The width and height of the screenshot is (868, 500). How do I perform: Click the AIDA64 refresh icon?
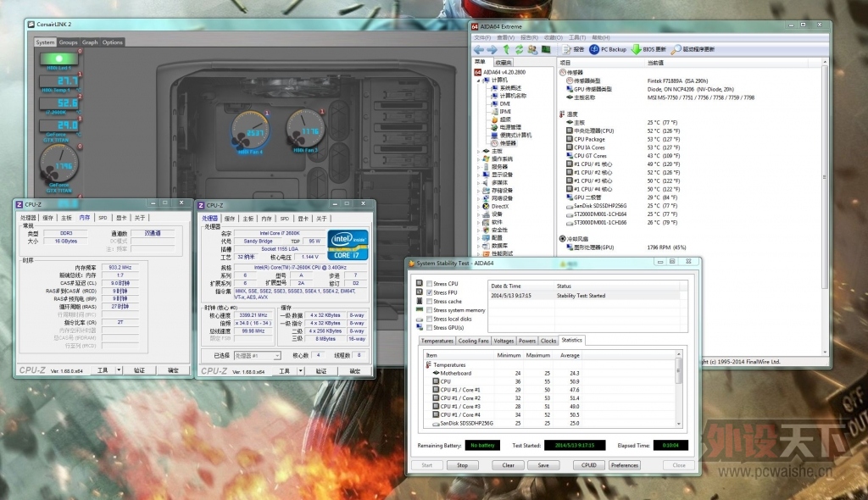click(520, 50)
